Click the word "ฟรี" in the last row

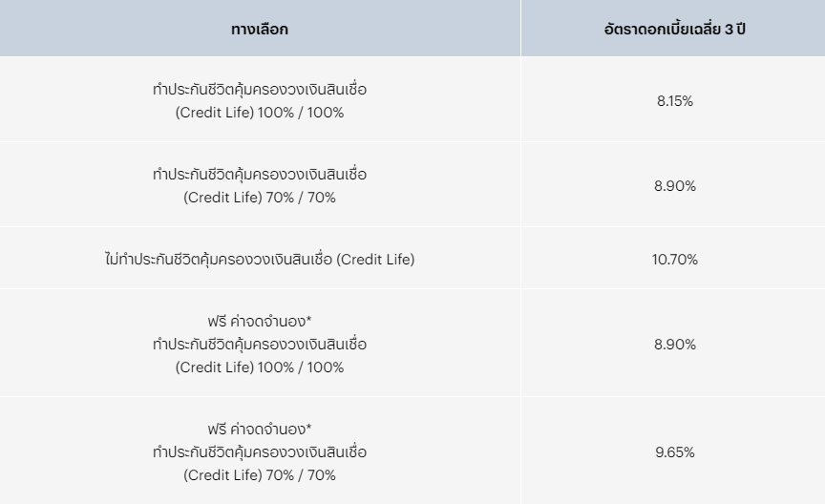(216, 429)
